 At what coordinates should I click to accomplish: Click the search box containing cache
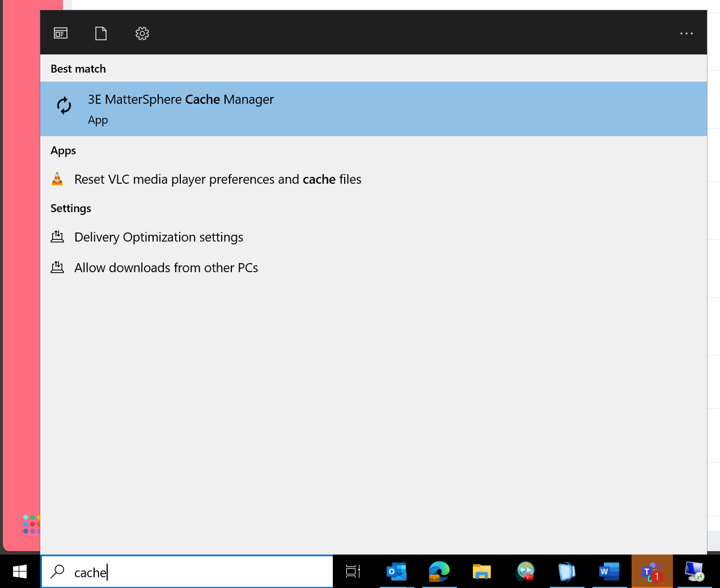pos(187,572)
